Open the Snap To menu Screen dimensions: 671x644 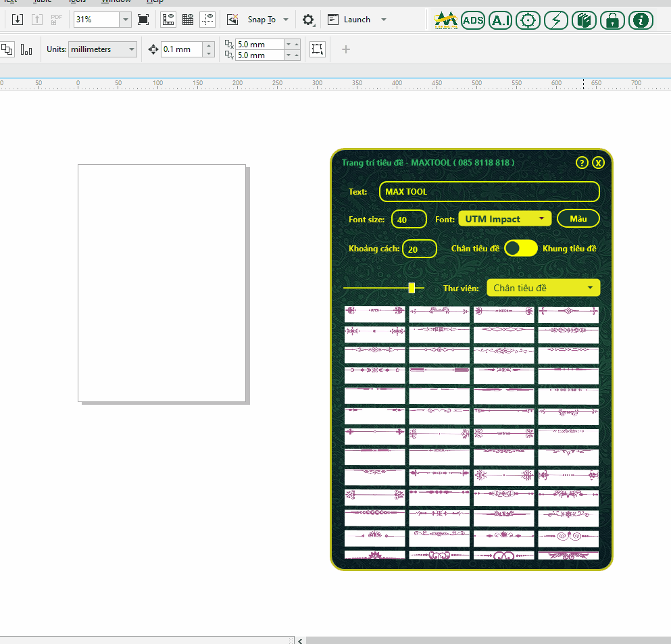click(268, 20)
